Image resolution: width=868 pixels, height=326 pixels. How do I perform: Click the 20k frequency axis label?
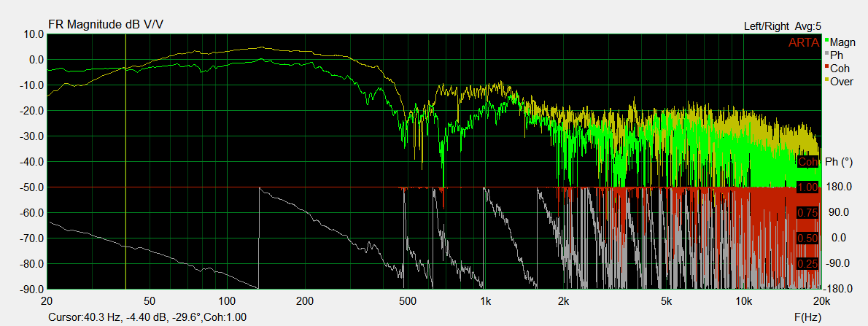tap(821, 301)
